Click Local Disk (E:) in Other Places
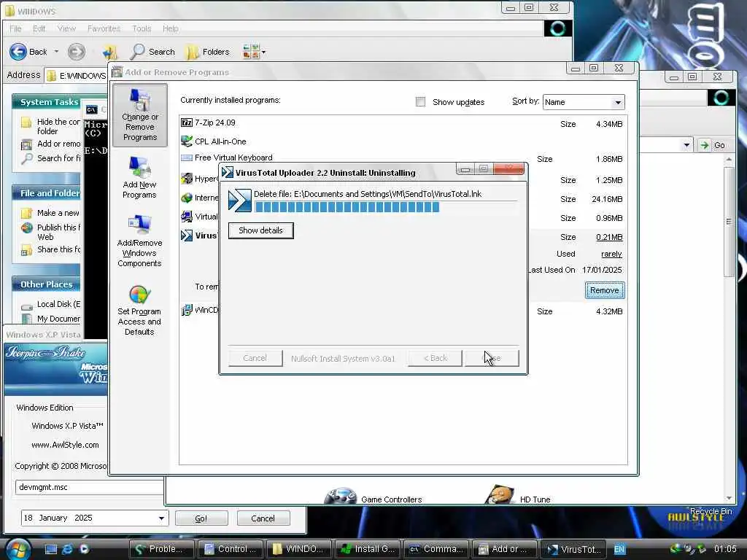Viewport: 747px width, 560px height. click(x=58, y=304)
